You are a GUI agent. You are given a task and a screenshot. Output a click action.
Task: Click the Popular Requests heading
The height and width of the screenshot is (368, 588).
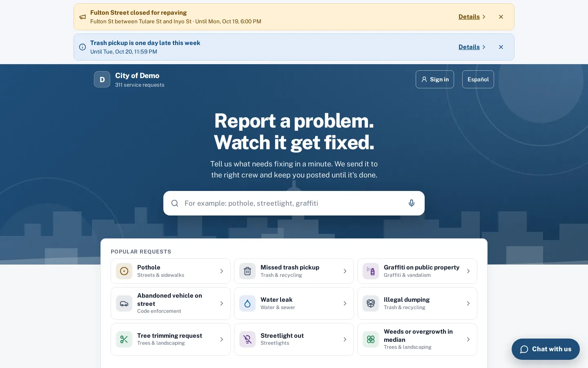point(141,252)
